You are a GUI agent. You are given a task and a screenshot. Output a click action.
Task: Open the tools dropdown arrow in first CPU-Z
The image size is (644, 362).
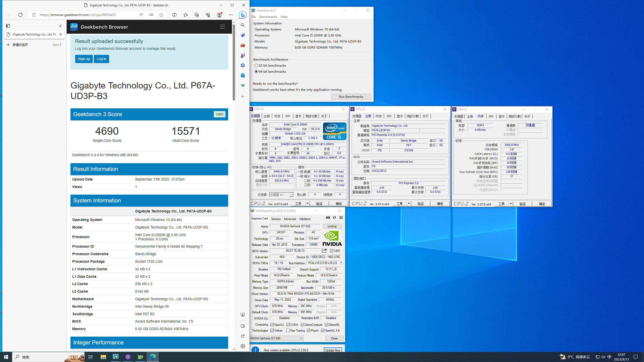tap(307, 204)
